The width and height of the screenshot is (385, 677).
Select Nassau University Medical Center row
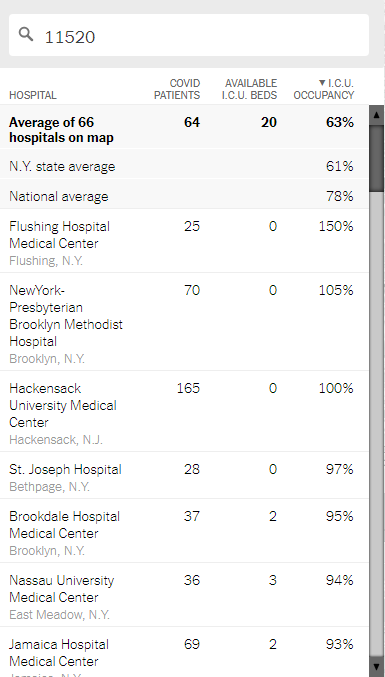184,595
